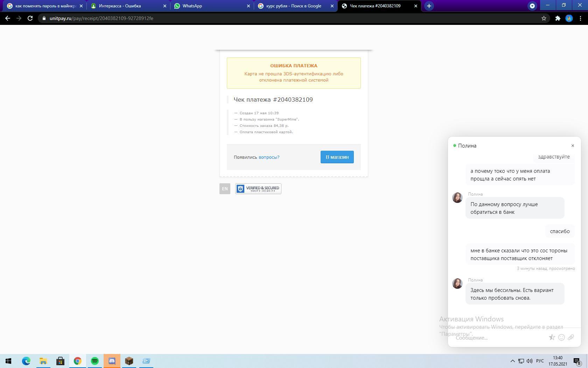588x368 pixels.
Task: Open the вопросы? link
Action: (x=269, y=157)
